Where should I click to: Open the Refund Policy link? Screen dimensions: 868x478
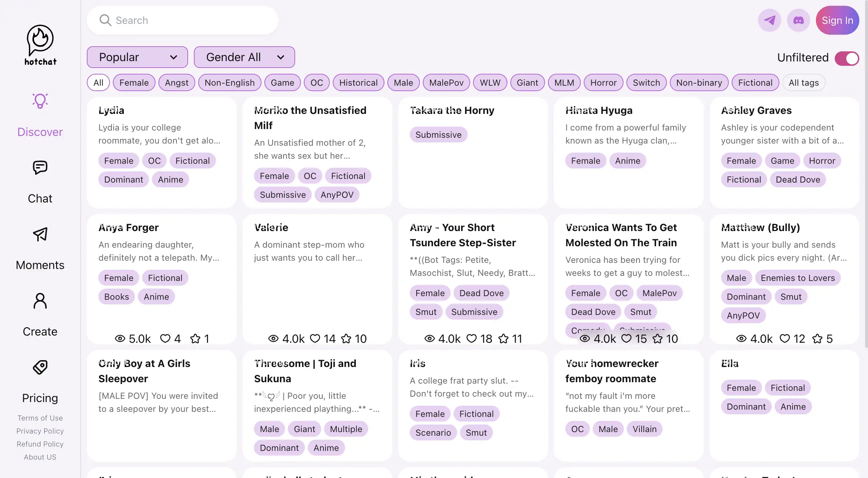(40, 444)
